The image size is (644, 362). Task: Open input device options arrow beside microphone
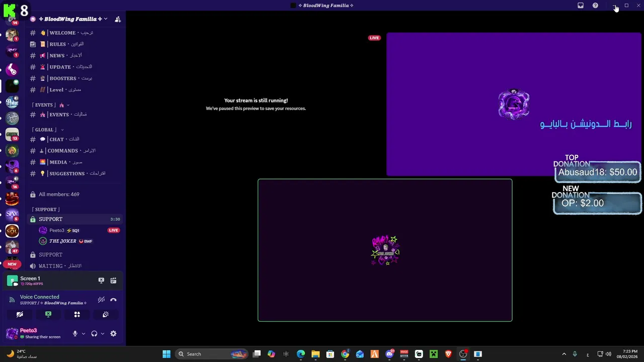click(x=84, y=333)
